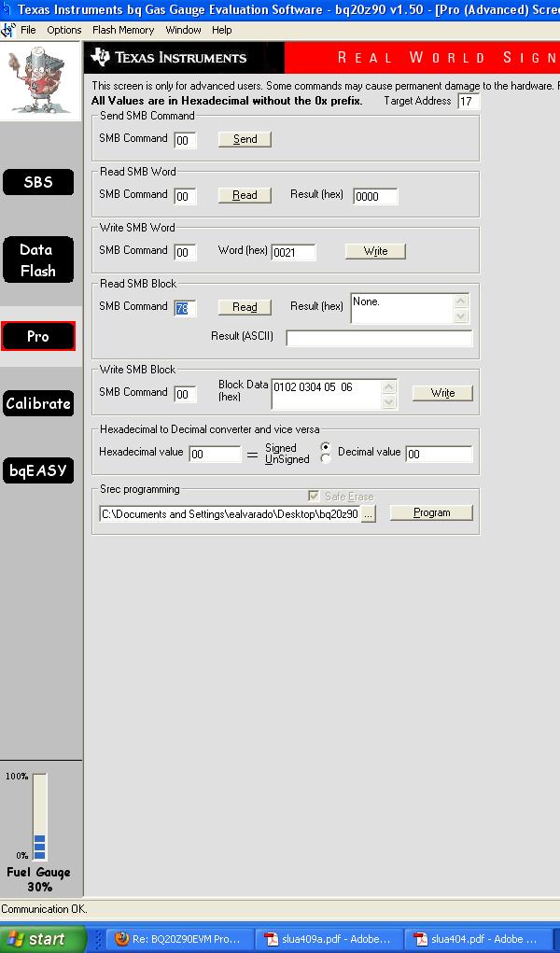Viewport: 560px width, 953px height.
Task: Click Read in Read SMB Word
Action: (245, 195)
